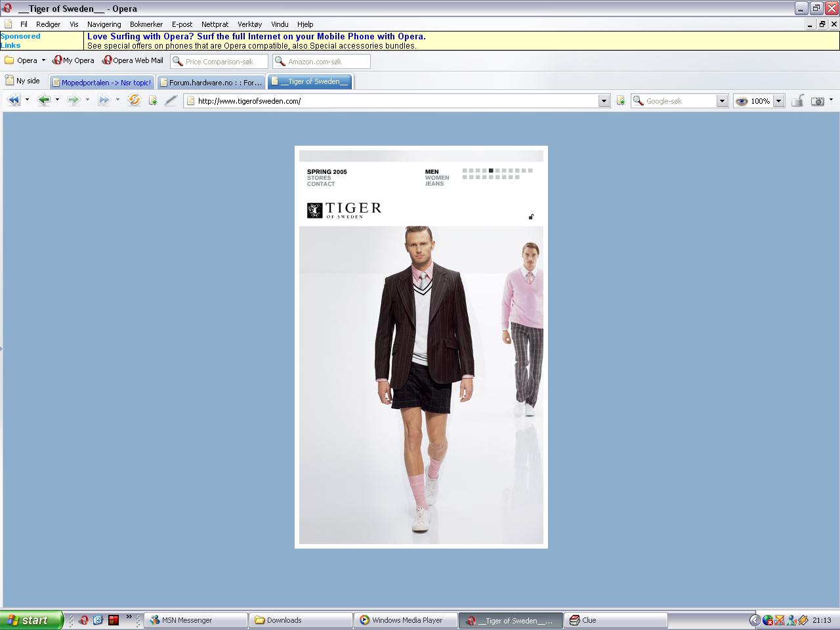Click Opera icon in quick launch
Image resolution: width=840 pixels, height=630 pixels.
click(x=83, y=619)
